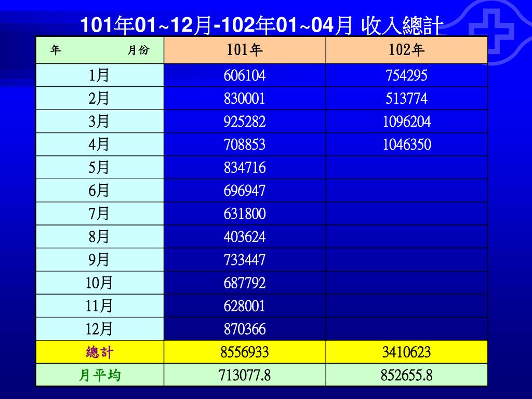The height and width of the screenshot is (399, 532).
Task: Select the value 687792
Action: coord(245,283)
